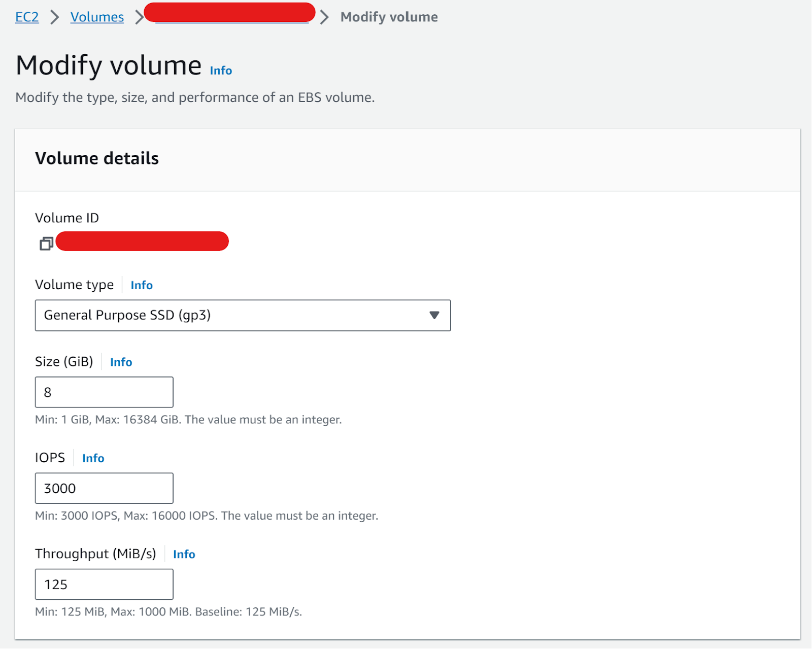Open EC2 breadcrumb link
Screen dimensions: 812x649
[27, 17]
